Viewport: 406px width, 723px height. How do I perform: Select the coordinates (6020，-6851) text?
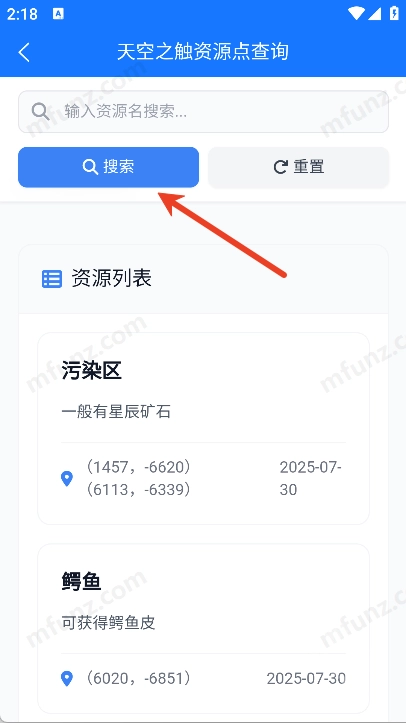point(138,678)
